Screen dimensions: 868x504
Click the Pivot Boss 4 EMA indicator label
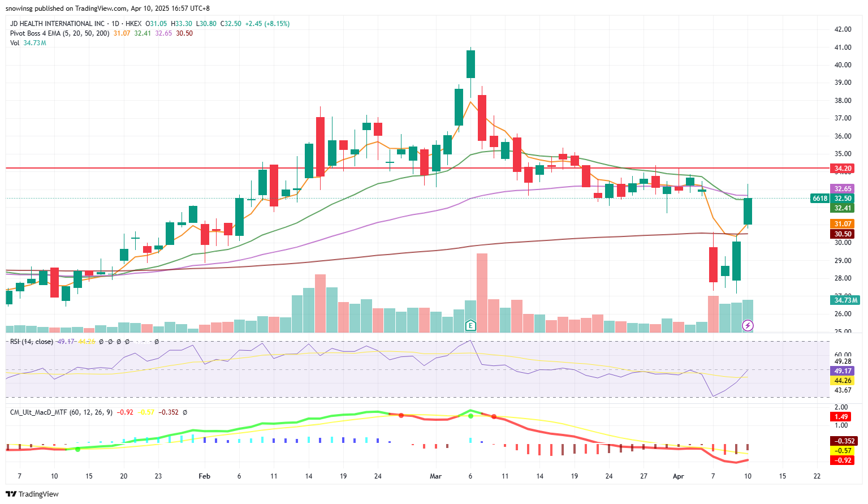pyautogui.click(x=60, y=33)
